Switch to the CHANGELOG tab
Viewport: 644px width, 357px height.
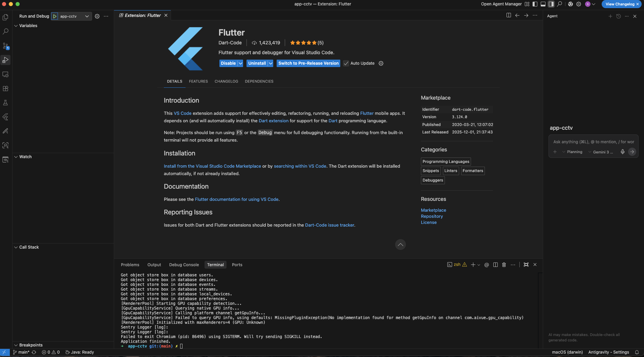pos(226,81)
